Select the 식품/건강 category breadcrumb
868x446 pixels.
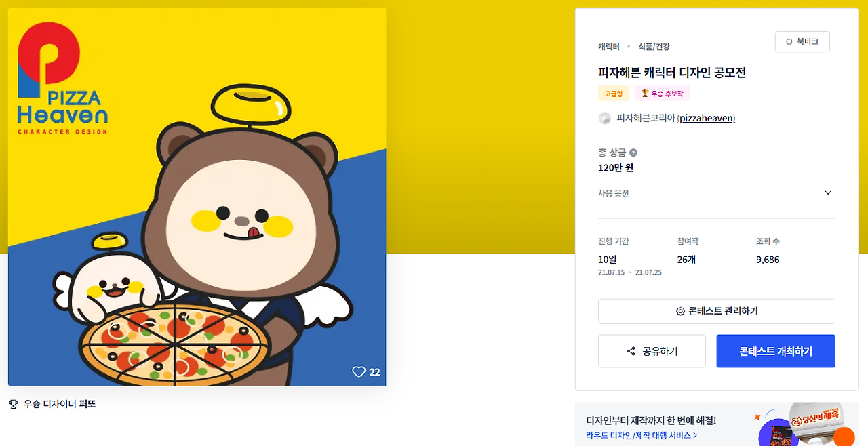[x=654, y=47]
